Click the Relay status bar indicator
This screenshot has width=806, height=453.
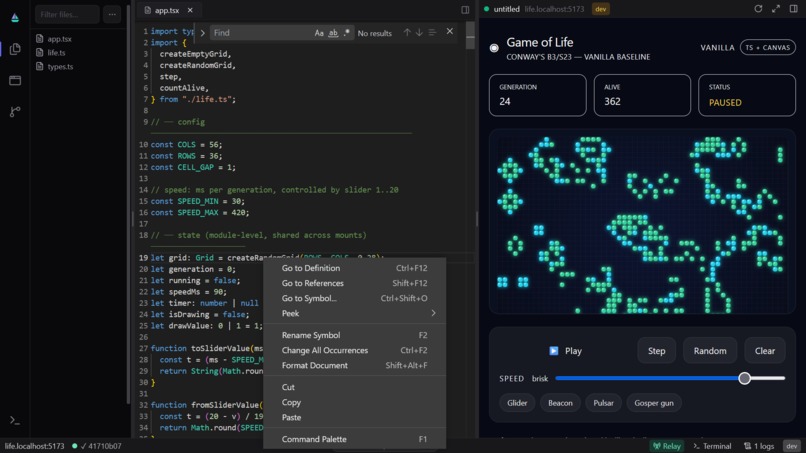tap(667, 446)
